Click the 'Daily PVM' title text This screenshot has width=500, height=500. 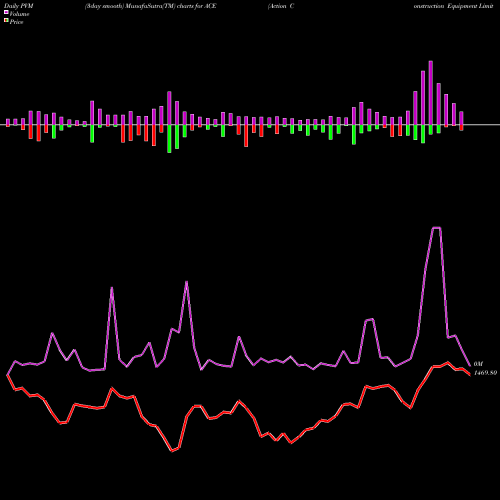point(20,6)
